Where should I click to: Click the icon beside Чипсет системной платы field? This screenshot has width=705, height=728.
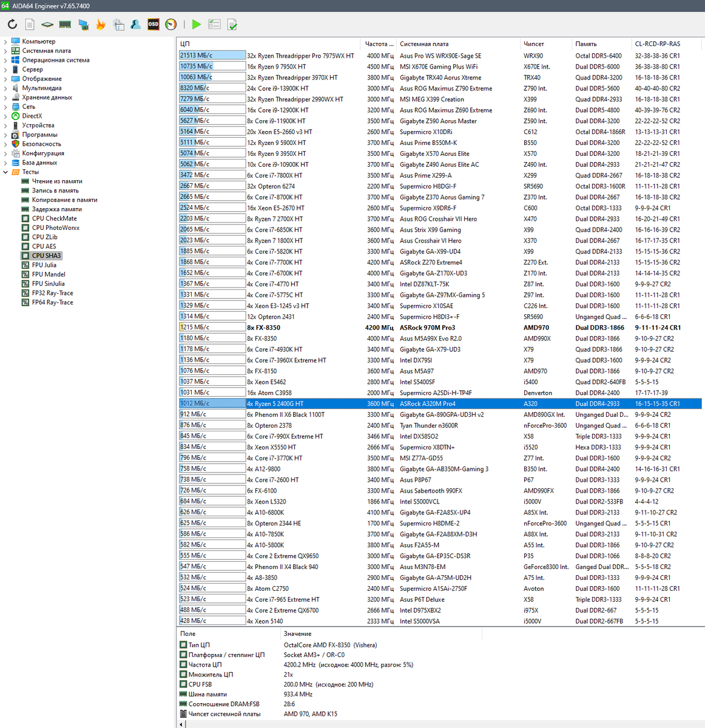tap(183, 713)
